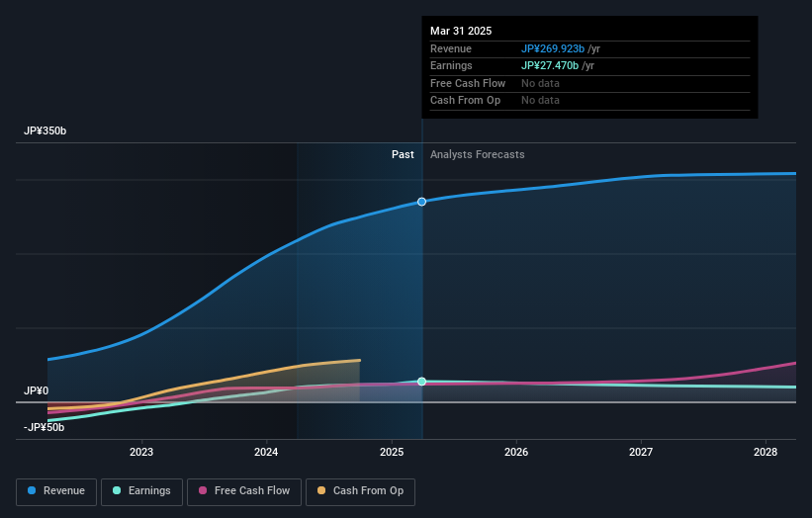Click the Free Cash Flow tooltip row label
The height and width of the screenshot is (518, 812).
(x=468, y=83)
